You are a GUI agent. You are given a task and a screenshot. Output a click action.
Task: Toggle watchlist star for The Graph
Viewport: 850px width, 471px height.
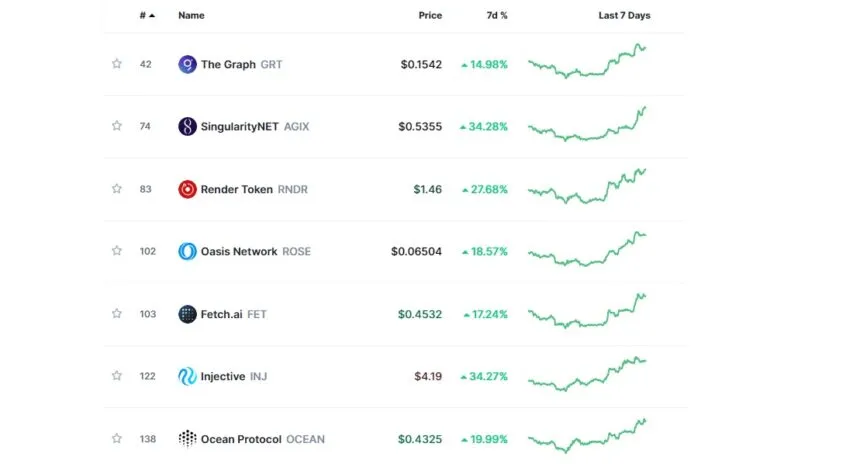tap(117, 64)
